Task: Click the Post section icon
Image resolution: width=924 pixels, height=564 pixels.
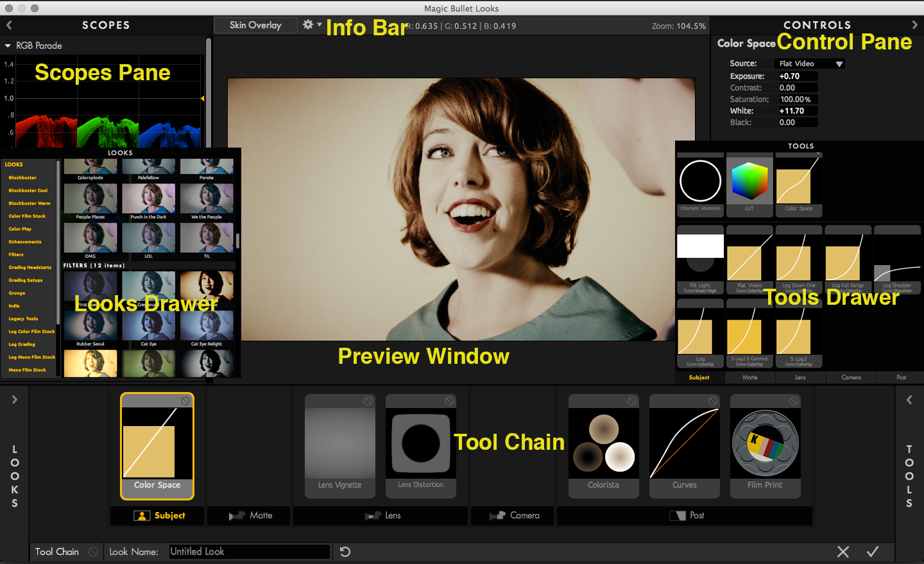Action: 678,516
